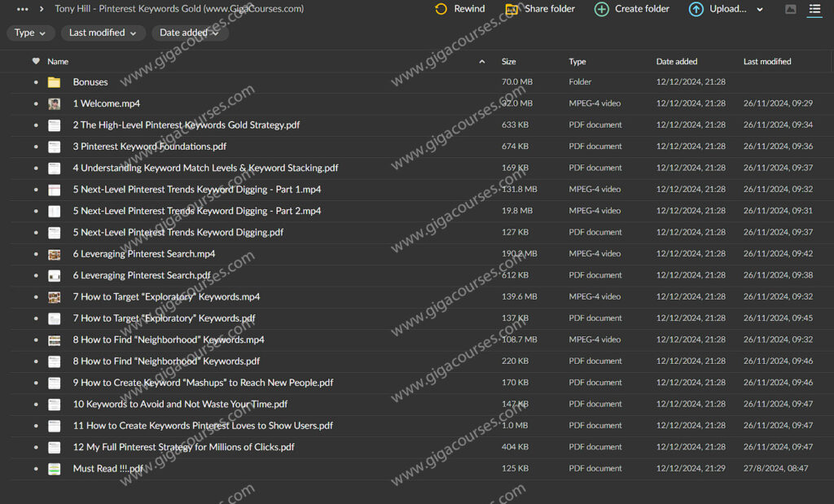Screen dimensions: 834x504
Task: Click the video icon of 1 Welcome.mp4
Action: coord(54,104)
